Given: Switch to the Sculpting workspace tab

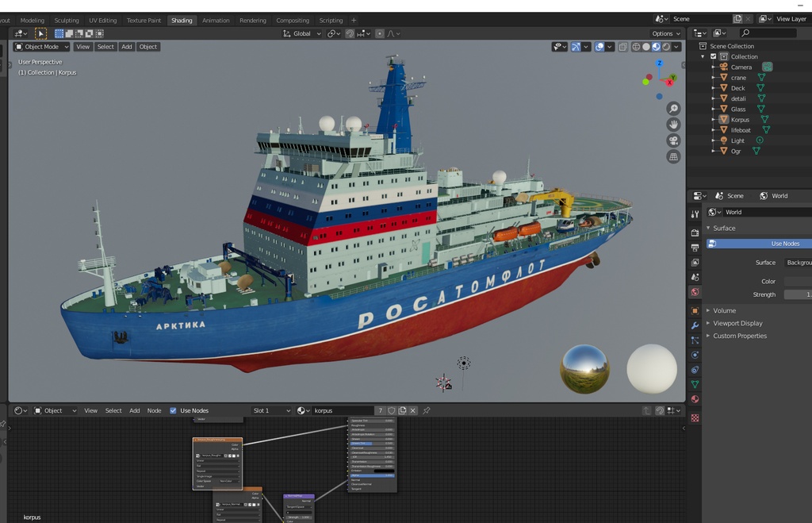Looking at the screenshot, I should click(x=67, y=20).
